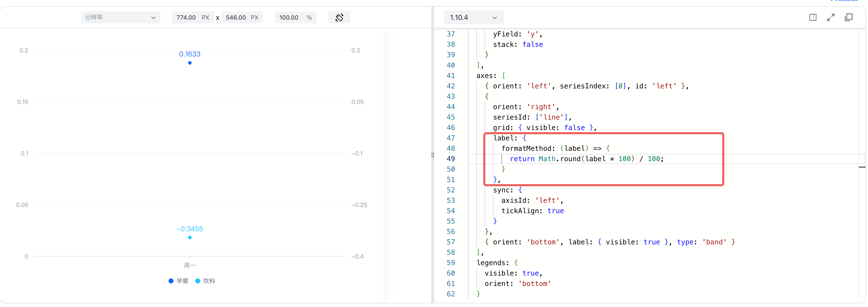The width and height of the screenshot is (868, 307).
Task: Click the 'axes: [' code line
Action: point(491,76)
